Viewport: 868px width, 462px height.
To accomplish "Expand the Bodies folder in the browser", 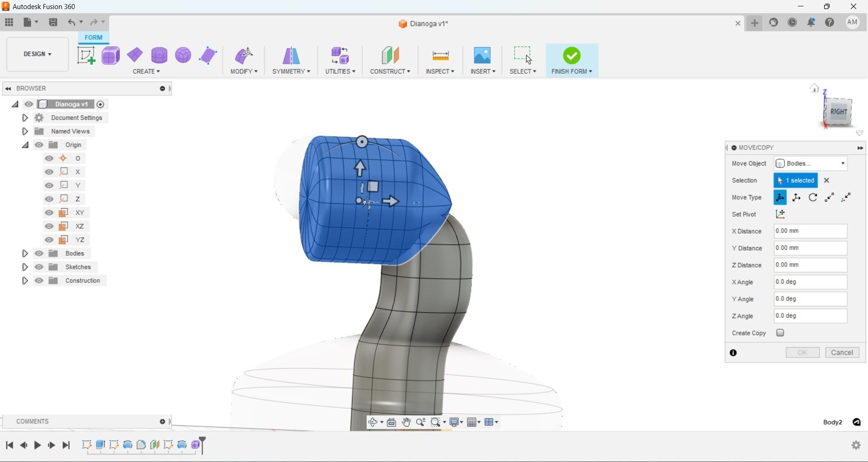I will pyautogui.click(x=25, y=253).
